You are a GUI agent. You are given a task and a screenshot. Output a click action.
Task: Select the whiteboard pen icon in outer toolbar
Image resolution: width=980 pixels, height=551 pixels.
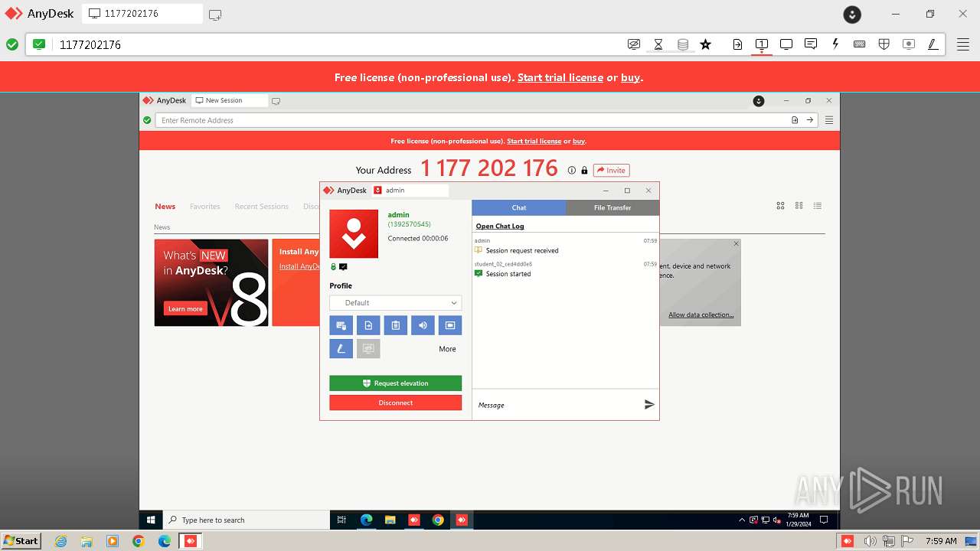pos(933,44)
